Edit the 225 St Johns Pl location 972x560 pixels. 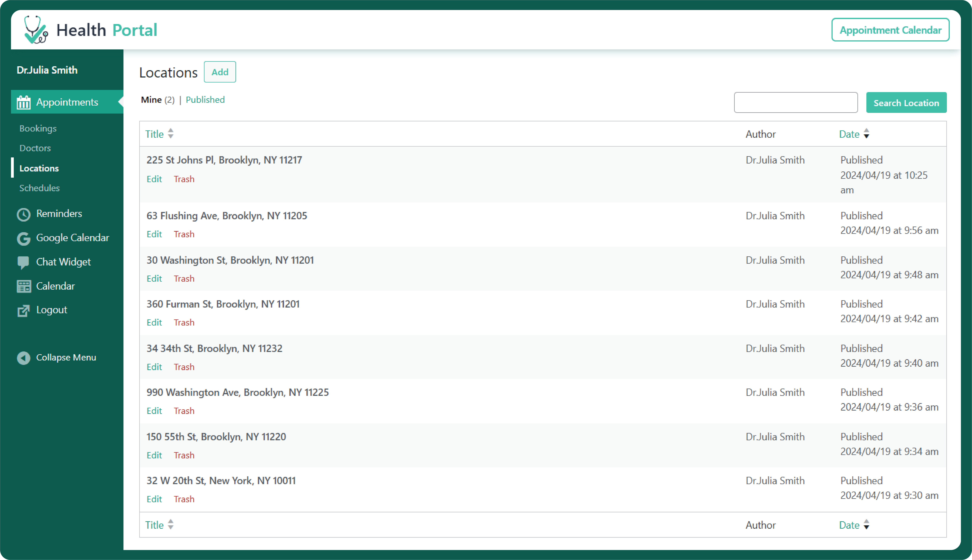pos(154,179)
